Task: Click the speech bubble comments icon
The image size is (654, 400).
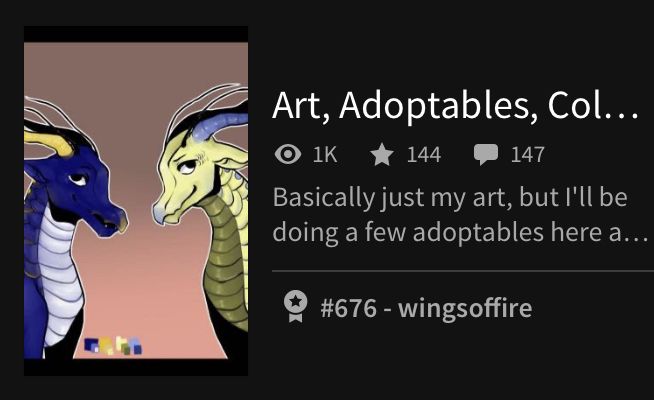Action: pyautogui.click(x=485, y=155)
